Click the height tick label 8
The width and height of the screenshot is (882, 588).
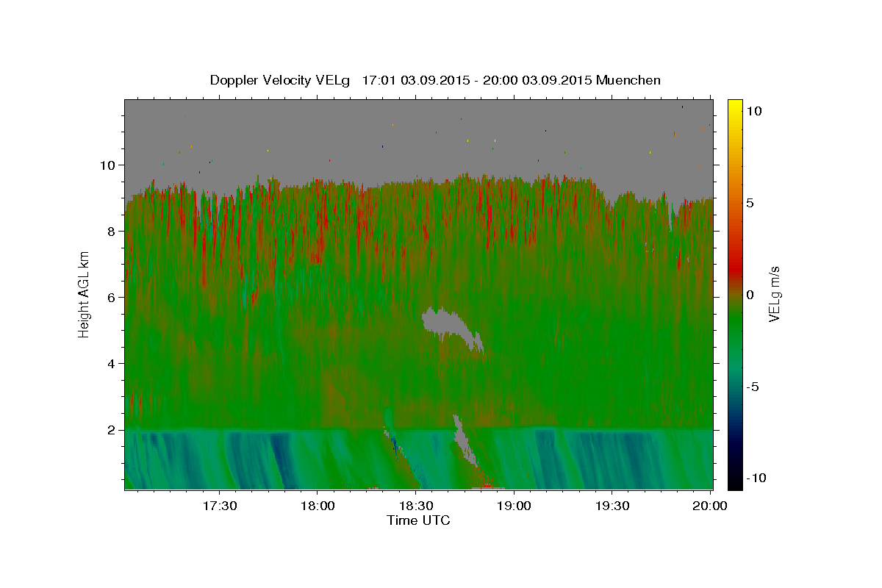(112, 231)
